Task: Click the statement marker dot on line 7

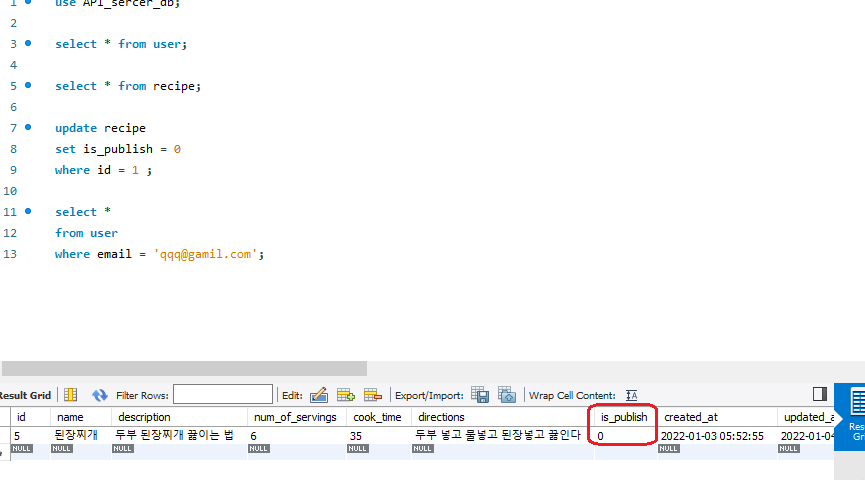Action: tap(28, 127)
